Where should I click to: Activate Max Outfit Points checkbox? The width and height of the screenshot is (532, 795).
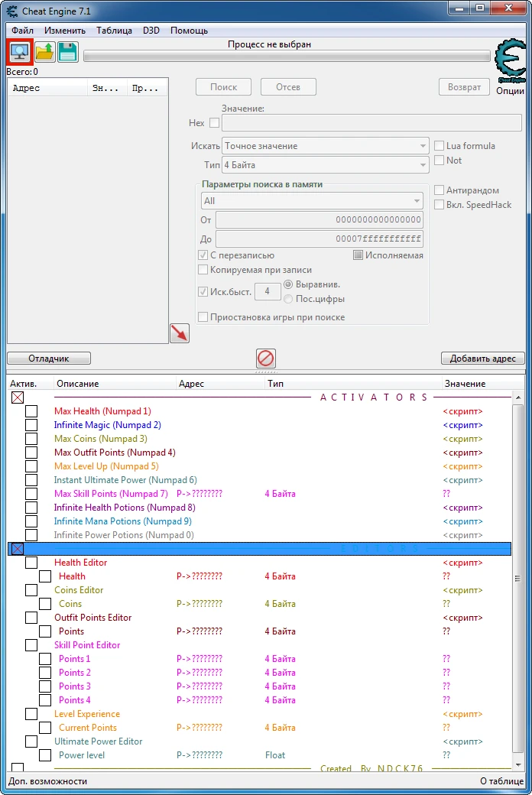31,453
